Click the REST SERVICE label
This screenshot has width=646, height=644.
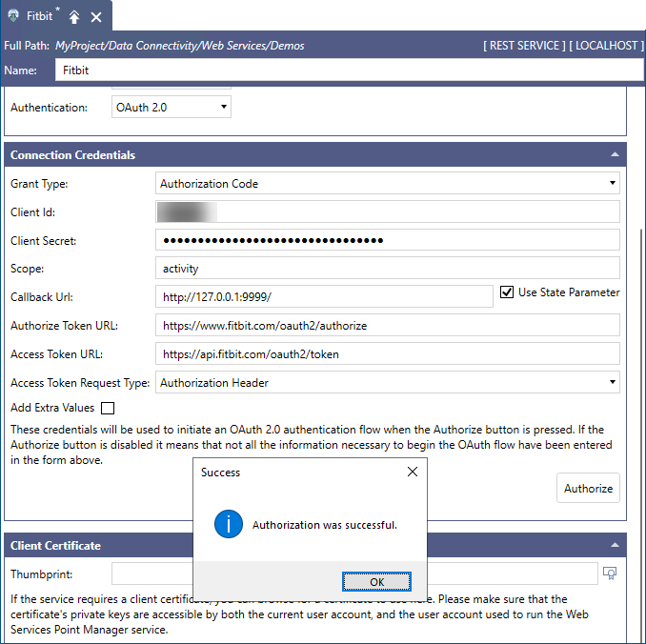pos(524,46)
